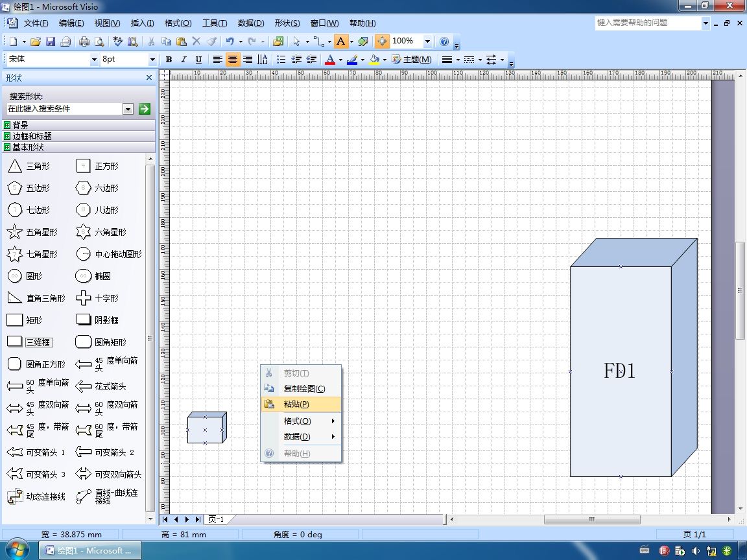This screenshot has width=747, height=560.
Task: Open the 基本形状 stencil title bar
Action: pos(78,147)
